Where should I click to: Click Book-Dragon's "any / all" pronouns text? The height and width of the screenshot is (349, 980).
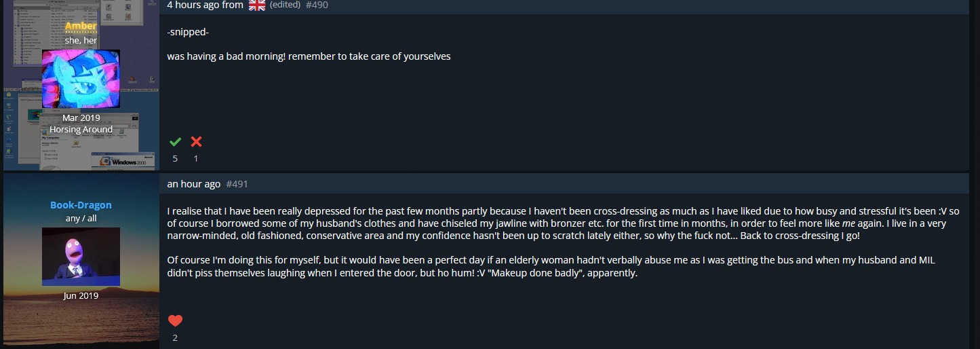pyautogui.click(x=81, y=219)
